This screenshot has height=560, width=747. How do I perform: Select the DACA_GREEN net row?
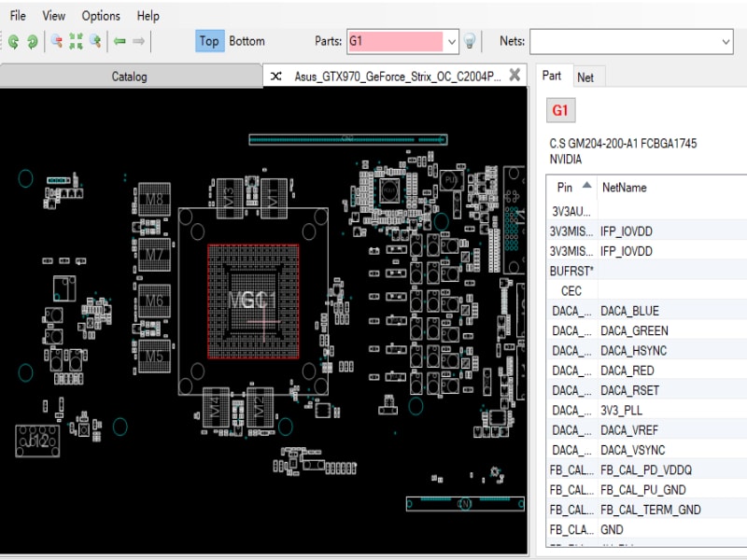[647, 331]
